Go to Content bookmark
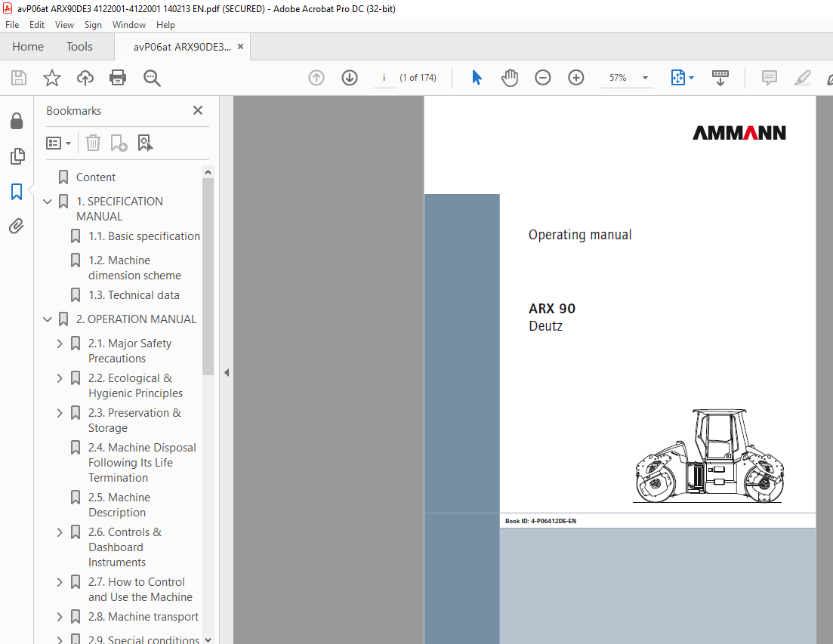This screenshot has height=644, width=833. [x=96, y=177]
